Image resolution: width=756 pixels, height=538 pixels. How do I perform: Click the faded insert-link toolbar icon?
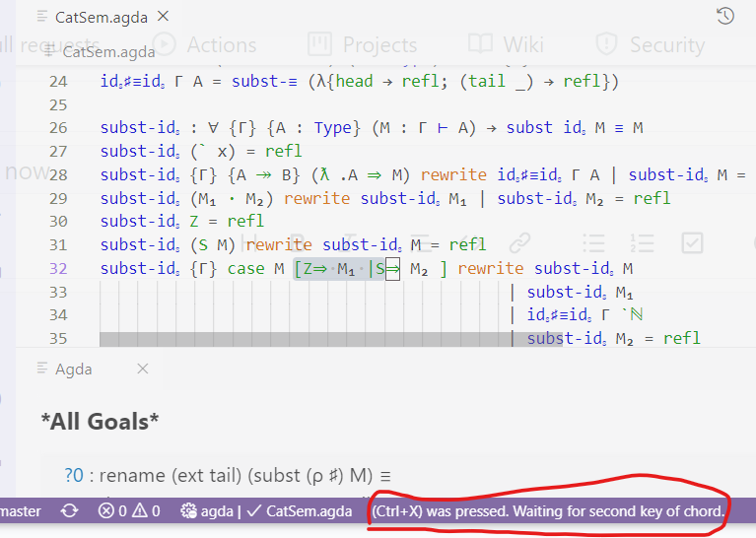[520, 243]
